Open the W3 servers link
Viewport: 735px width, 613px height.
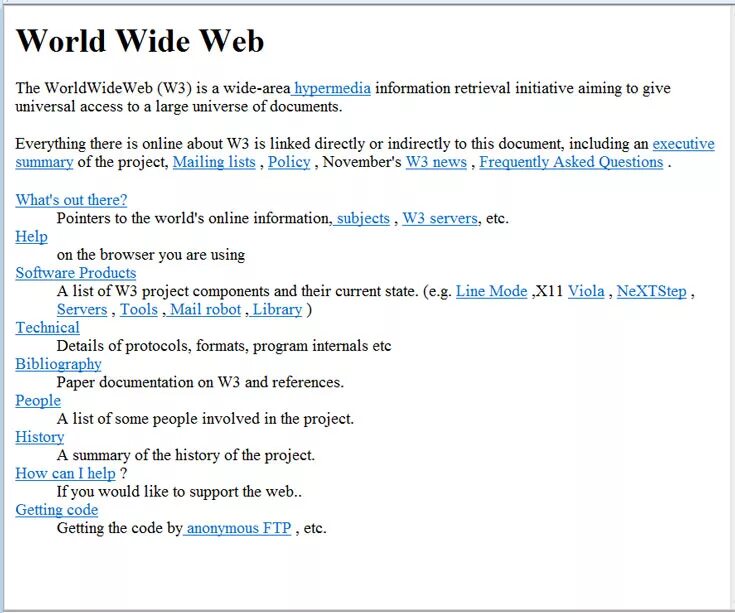[x=440, y=218]
